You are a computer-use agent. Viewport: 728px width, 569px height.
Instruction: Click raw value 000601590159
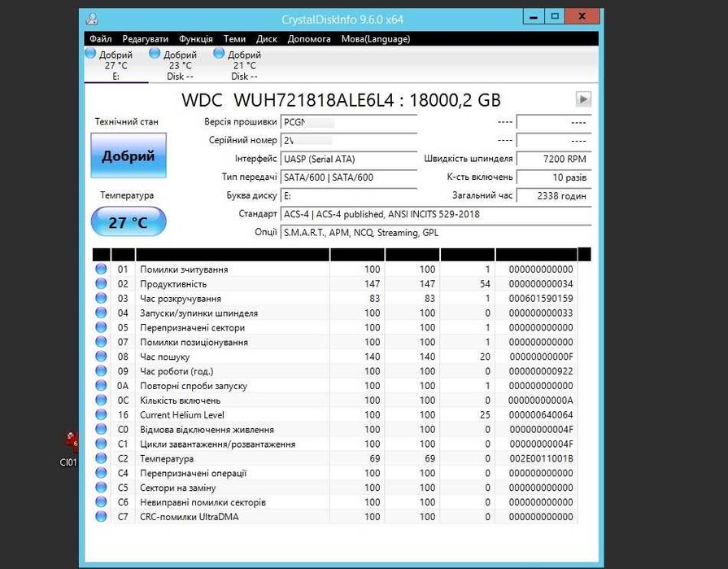pos(541,299)
